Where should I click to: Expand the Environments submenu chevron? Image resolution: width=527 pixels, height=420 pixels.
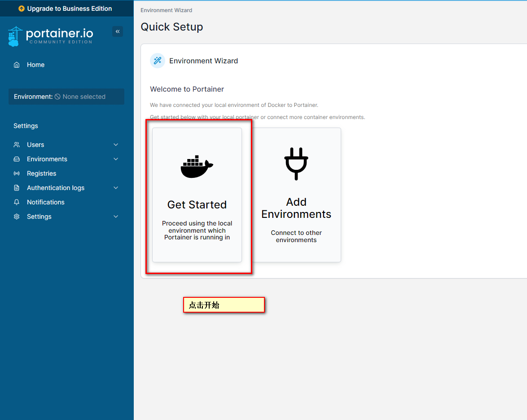pos(116,159)
